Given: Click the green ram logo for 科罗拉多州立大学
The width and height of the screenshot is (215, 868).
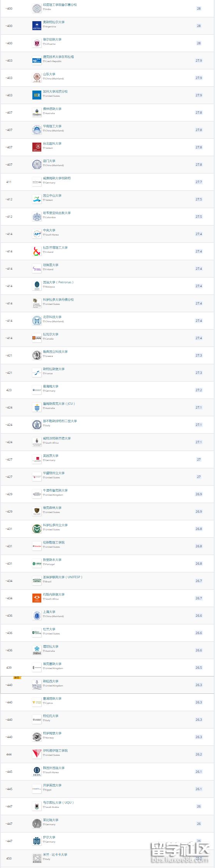Looking at the screenshot, I should (x=37, y=528).
